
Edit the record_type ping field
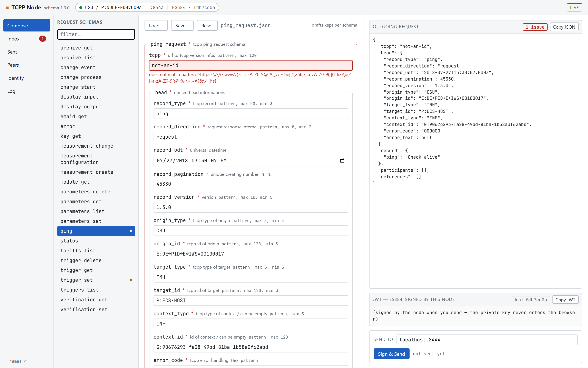tap(251, 114)
